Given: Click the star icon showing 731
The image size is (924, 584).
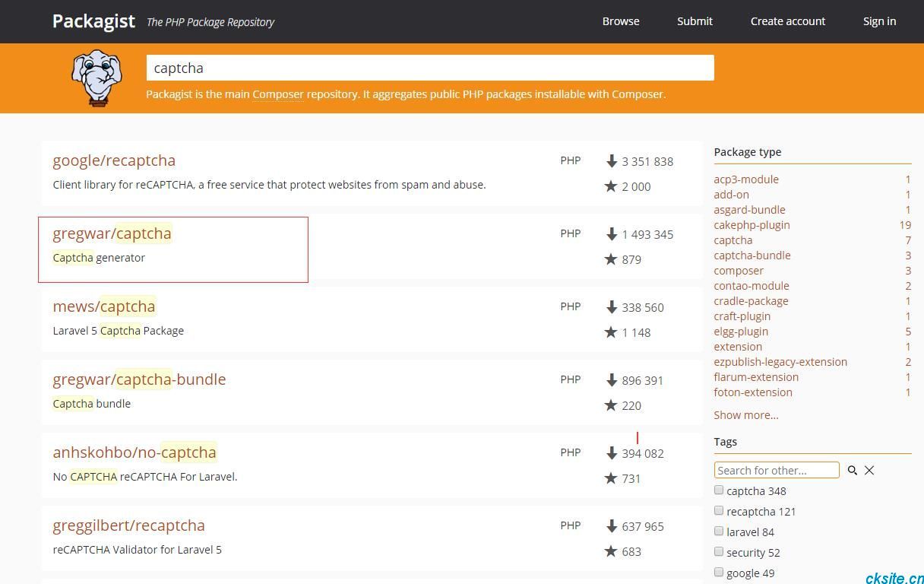Looking at the screenshot, I should tap(611, 478).
